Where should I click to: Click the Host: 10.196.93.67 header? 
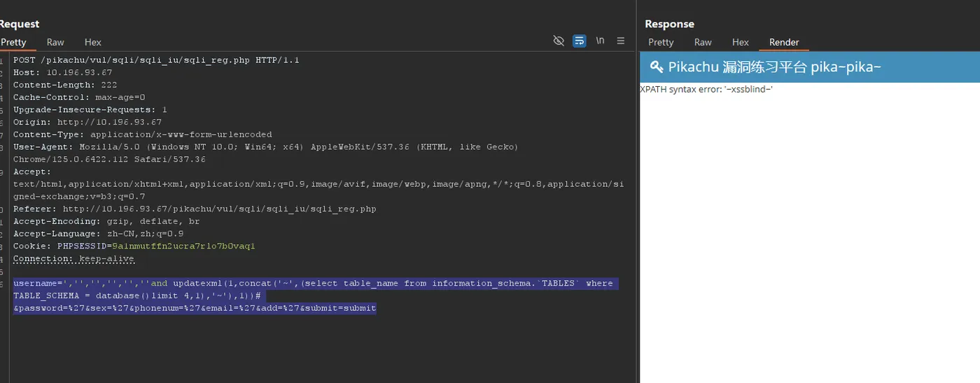[62, 73]
